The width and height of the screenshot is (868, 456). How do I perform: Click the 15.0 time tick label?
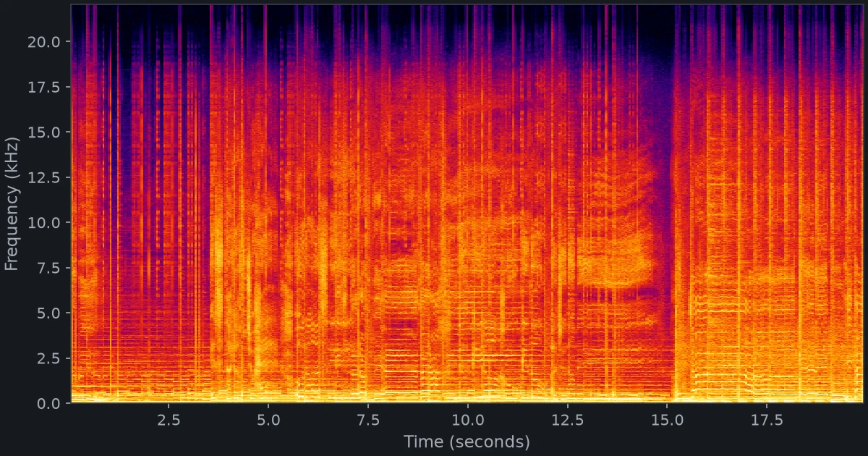[668, 420]
